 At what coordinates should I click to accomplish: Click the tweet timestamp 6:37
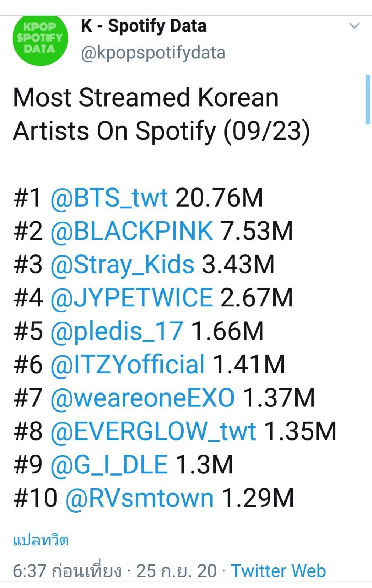tap(29, 571)
